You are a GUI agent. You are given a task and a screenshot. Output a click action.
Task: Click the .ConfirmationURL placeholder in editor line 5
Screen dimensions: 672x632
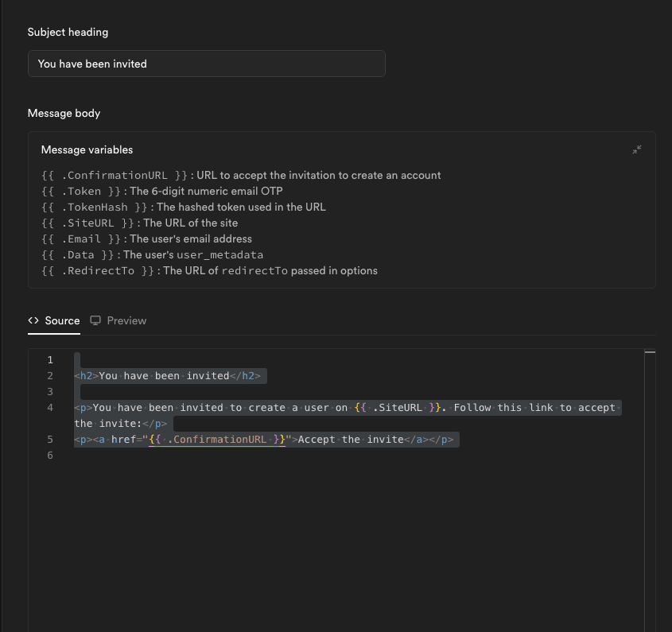(217, 439)
